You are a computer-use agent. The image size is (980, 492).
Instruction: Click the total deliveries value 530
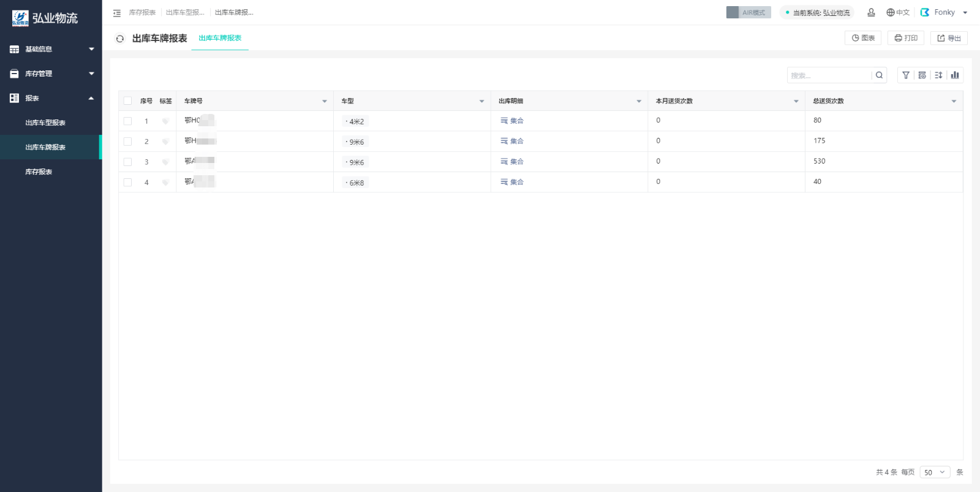[820, 161]
